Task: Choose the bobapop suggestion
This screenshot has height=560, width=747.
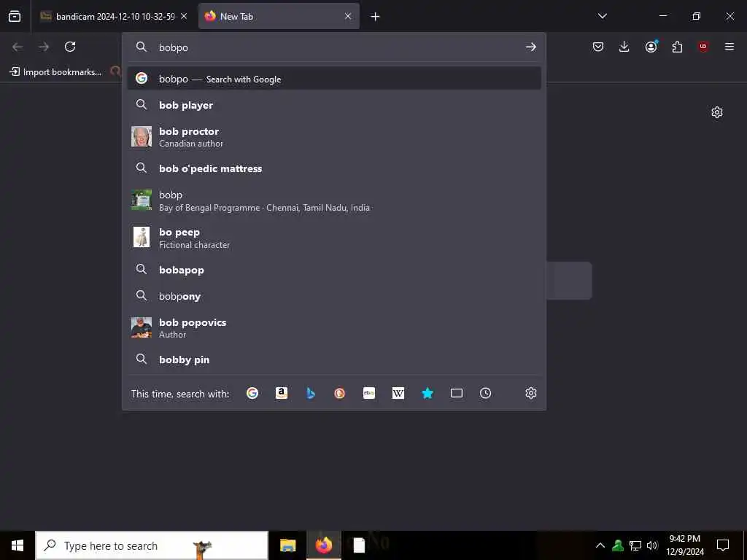Action: coord(334,270)
